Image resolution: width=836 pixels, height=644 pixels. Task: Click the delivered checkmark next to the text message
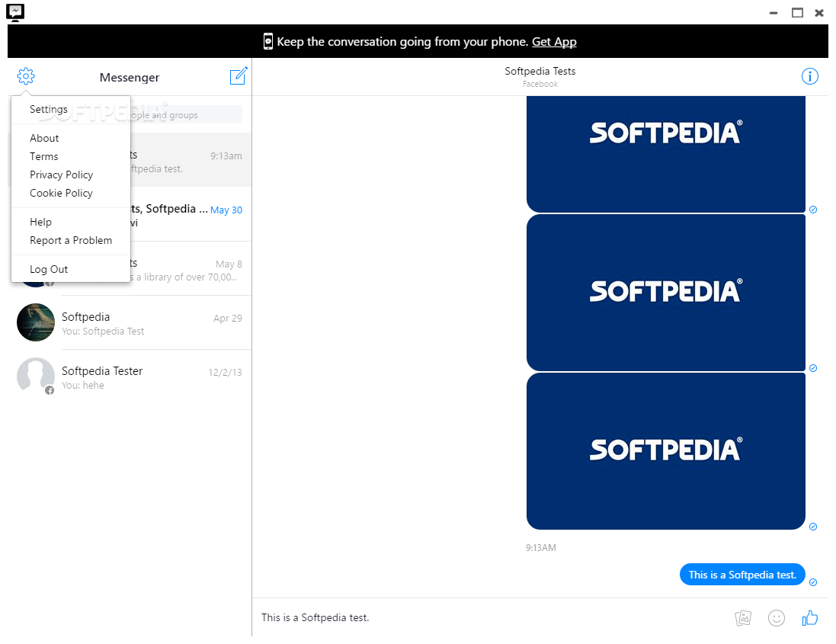[x=812, y=582]
